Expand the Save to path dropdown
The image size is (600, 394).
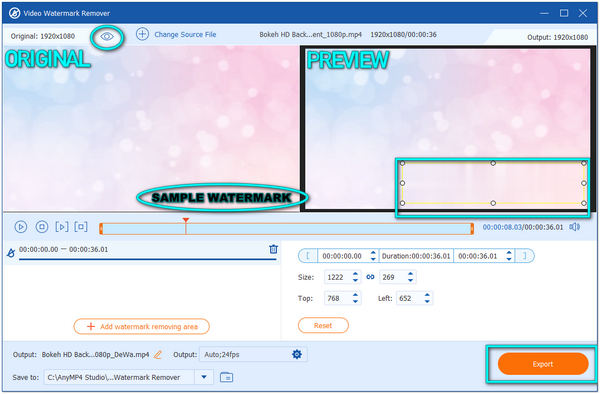pos(204,377)
